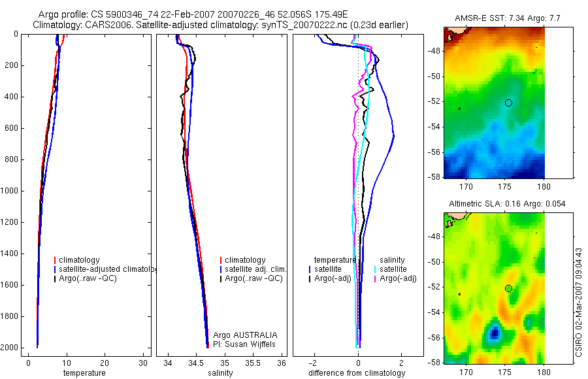Click the star marker on the SLA map
588x379 pixels.
[x=459, y=294]
